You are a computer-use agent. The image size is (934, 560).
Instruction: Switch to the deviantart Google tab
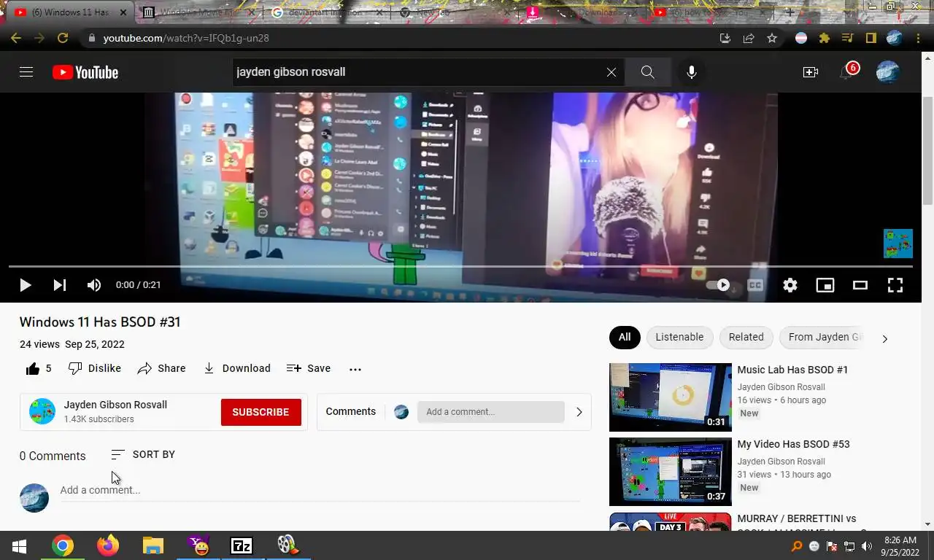tap(326, 12)
